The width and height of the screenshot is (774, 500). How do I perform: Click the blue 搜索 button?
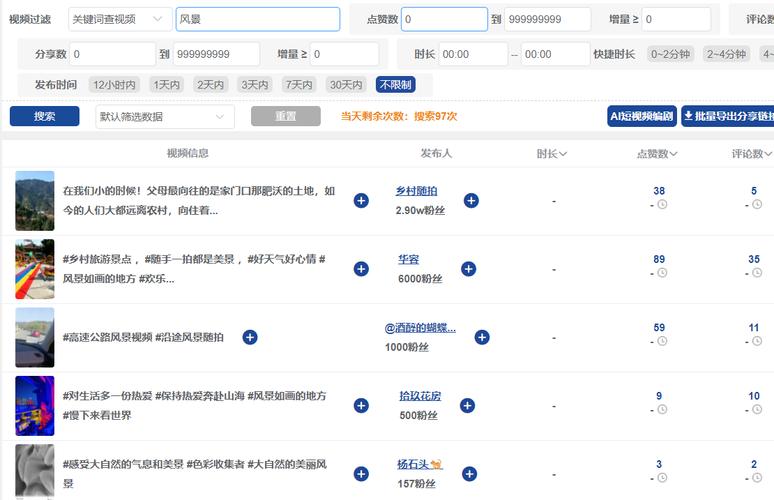[45, 117]
